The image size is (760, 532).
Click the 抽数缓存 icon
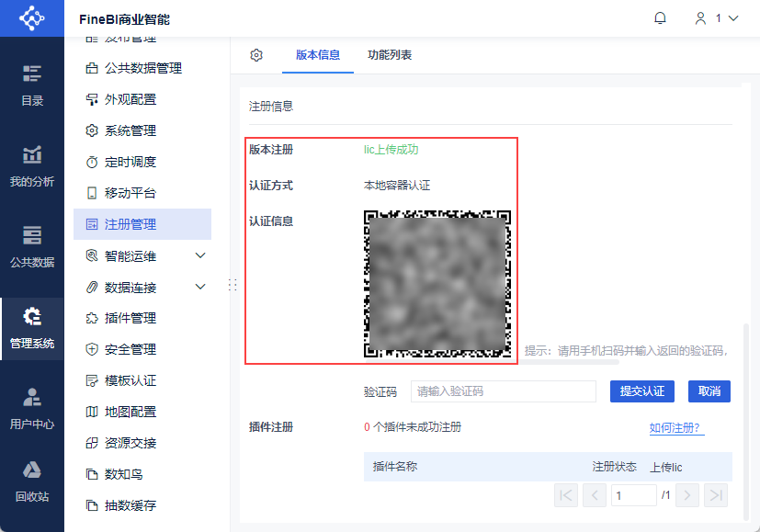pos(92,505)
